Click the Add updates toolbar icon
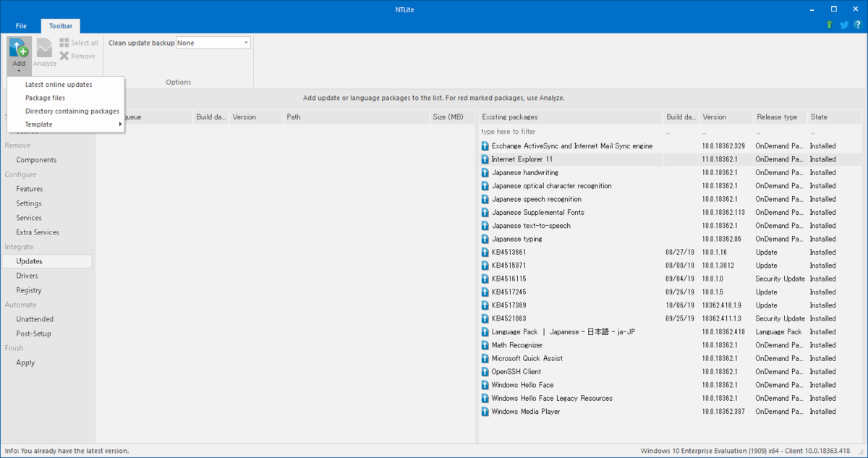The height and width of the screenshot is (458, 868). click(19, 48)
